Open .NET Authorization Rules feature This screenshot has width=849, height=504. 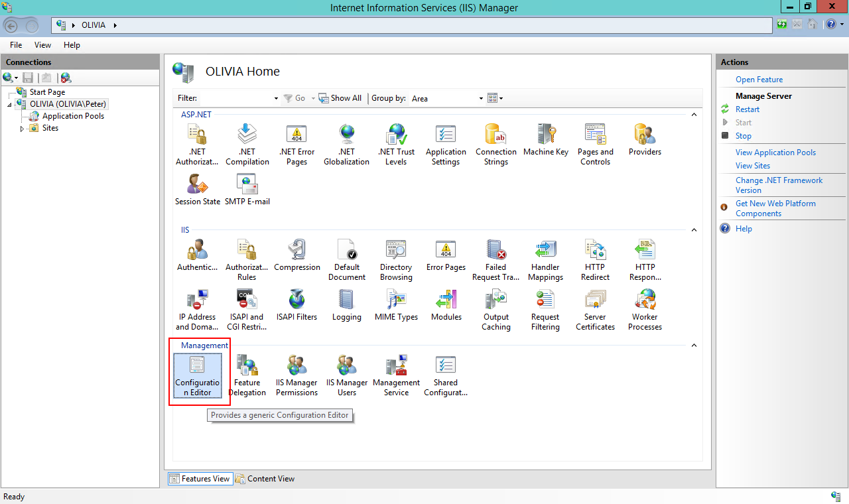(197, 145)
